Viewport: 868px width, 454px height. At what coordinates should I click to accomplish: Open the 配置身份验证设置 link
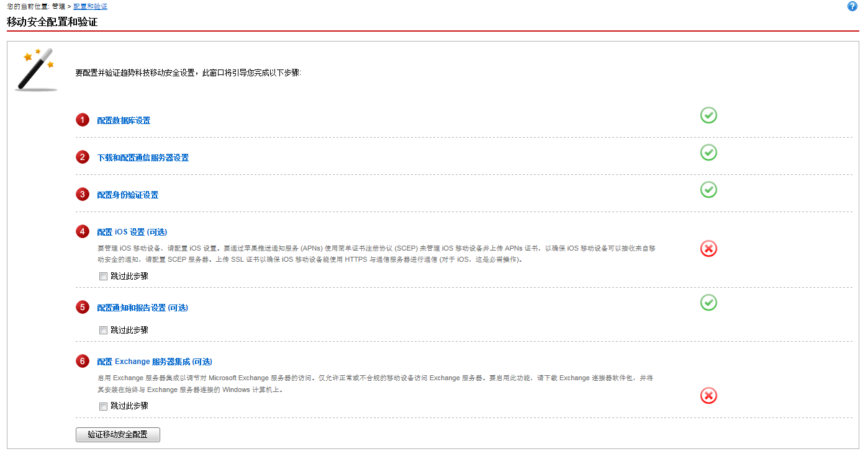127,195
